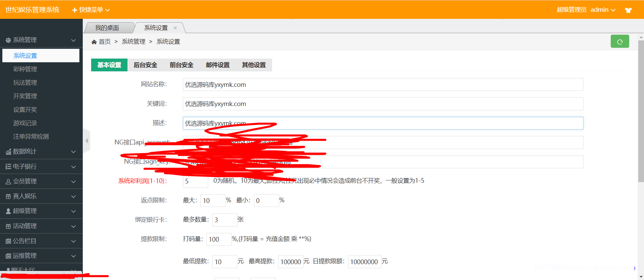The width and height of the screenshot is (644, 280).
Task: Click the 系统管理 gear icon
Action: pyautogui.click(x=8, y=40)
